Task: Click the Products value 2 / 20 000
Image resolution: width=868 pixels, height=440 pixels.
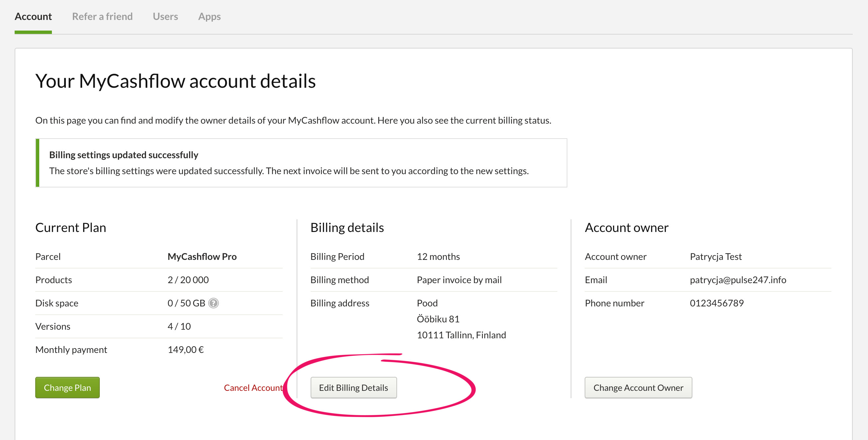Action: [x=188, y=280]
